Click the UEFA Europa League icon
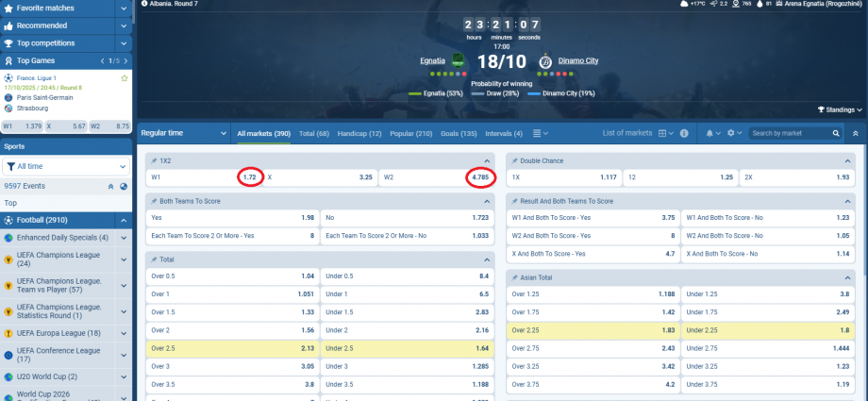This screenshot has height=401, width=868. [x=8, y=333]
